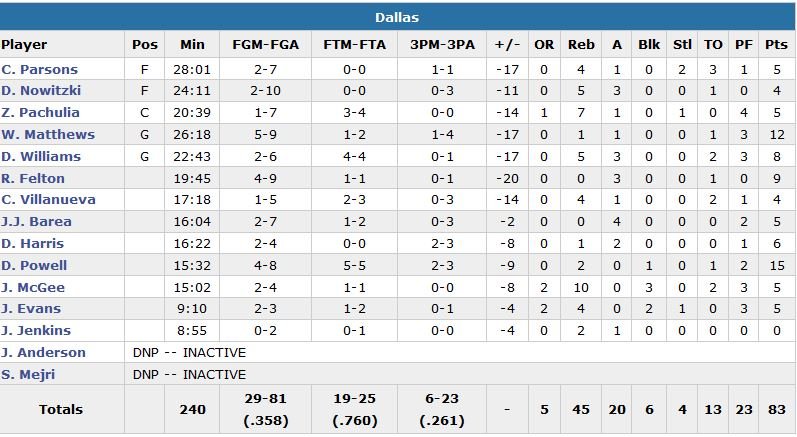
Task: Click the FGM-FGA column header
Action: point(263,45)
